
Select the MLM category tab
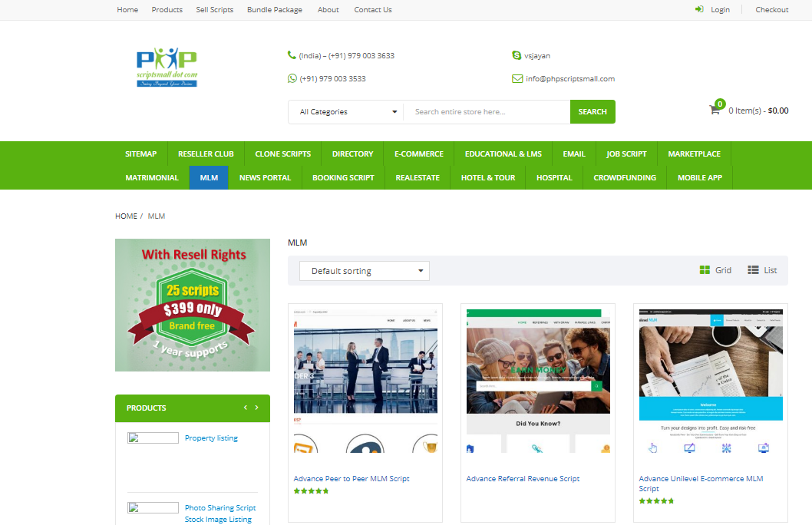[208, 177]
